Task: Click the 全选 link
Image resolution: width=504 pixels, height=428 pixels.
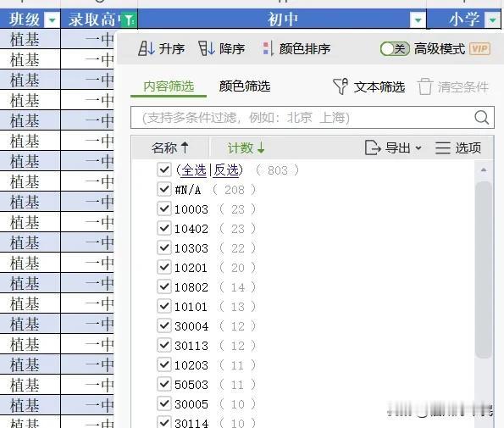Action: (x=194, y=170)
